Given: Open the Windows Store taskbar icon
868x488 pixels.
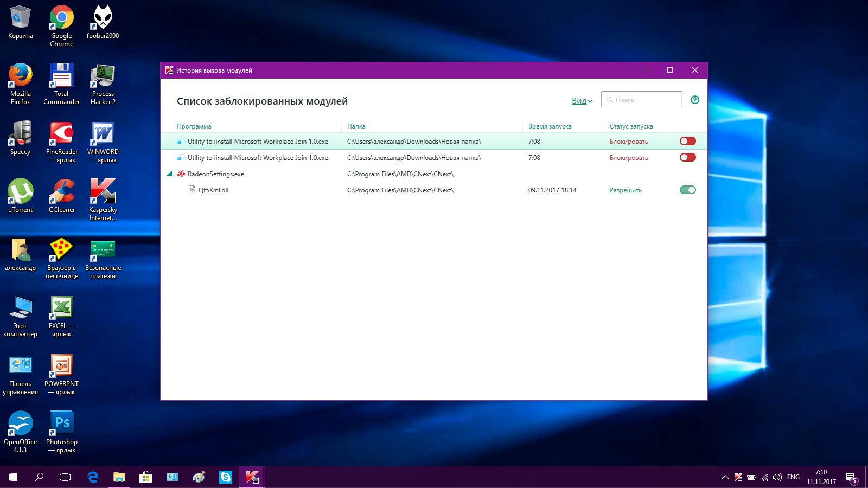Looking at the screenshot, I should coord(145,477).
